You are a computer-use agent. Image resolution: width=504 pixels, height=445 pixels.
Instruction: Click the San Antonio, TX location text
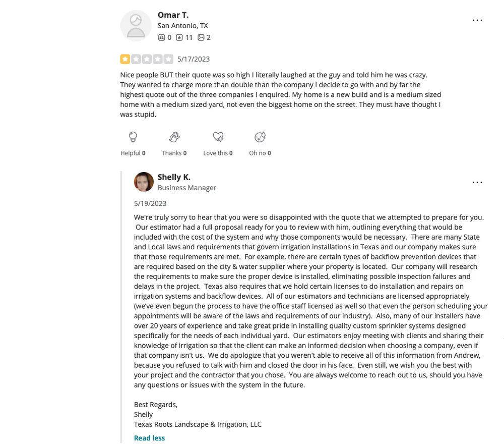pyautogui.click(x=182, y=26)
